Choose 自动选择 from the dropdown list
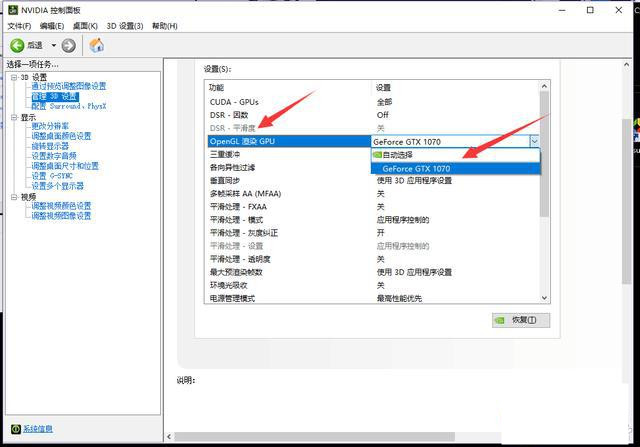640x447 pixels. pyautogui.click(x=455, y=155)
